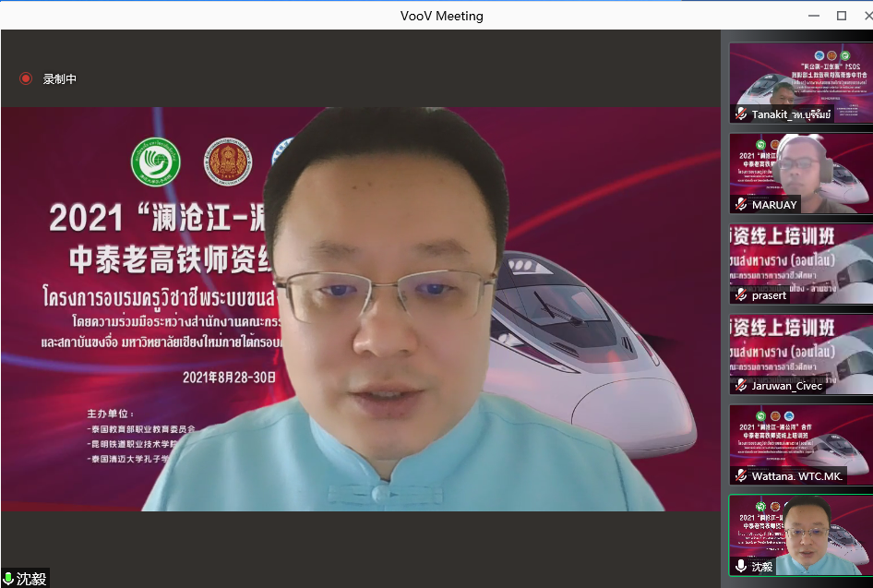Maximize the VooV Meeting window
Viewport: 873px width, 588px height.
[x=841, y=15]
